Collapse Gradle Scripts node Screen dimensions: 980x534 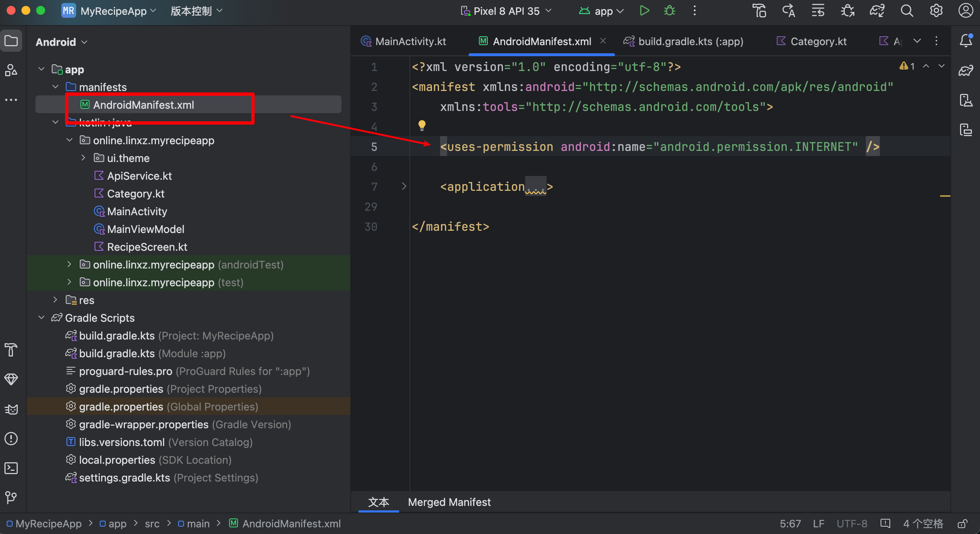pyautogui.click(x=41, y=317)
